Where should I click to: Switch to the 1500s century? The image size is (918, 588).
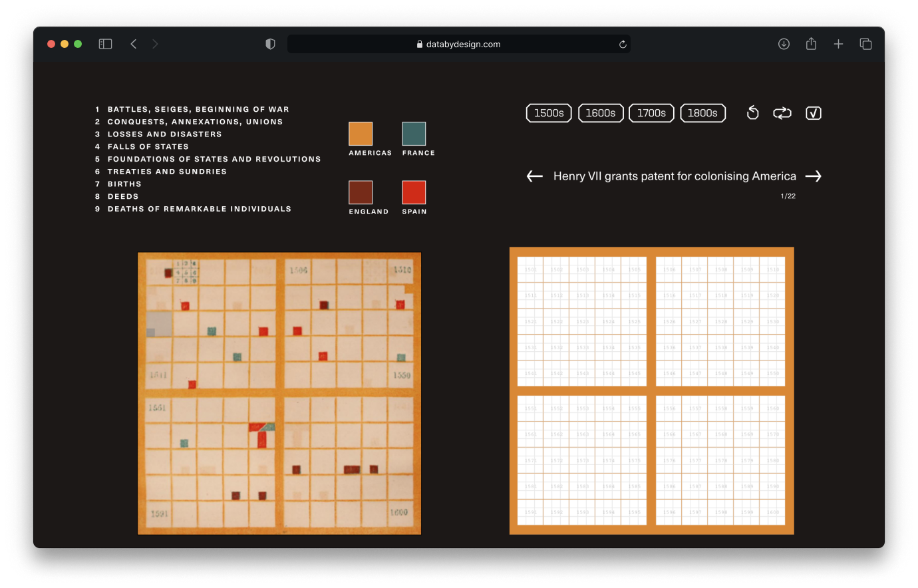[549, 113]
